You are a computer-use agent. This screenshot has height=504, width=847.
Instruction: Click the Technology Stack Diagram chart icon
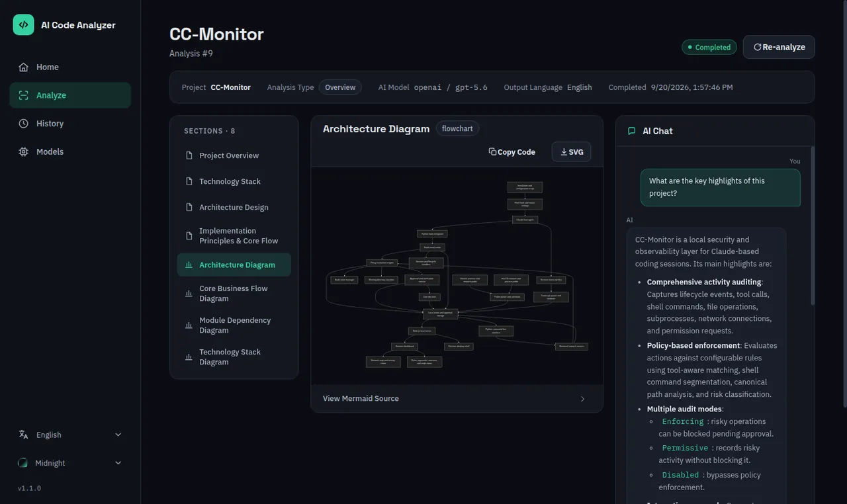click(x=189, y=357)
